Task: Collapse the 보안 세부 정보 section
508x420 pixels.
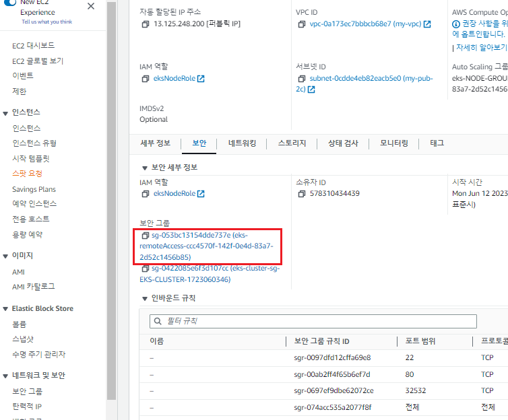Action: [144, 168]
